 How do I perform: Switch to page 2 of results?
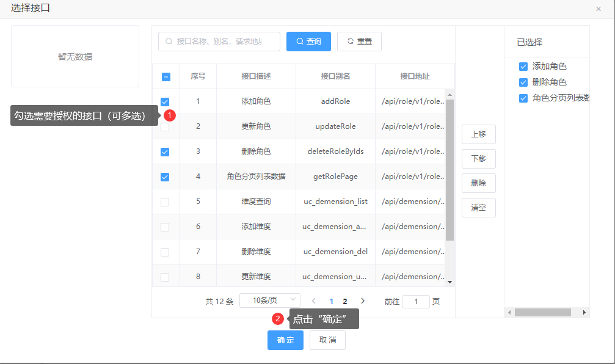(x=345, y=301)
